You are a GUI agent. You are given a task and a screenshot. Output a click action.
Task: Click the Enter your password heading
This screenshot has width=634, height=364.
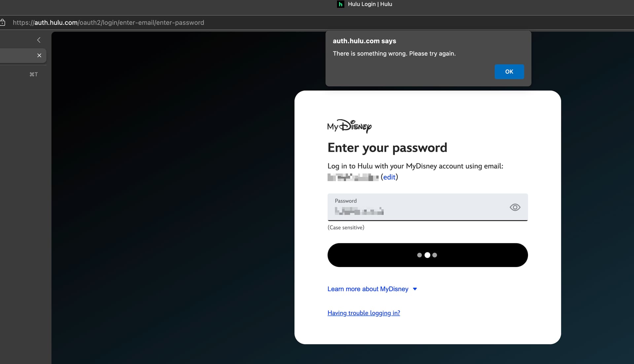(387, 148)
